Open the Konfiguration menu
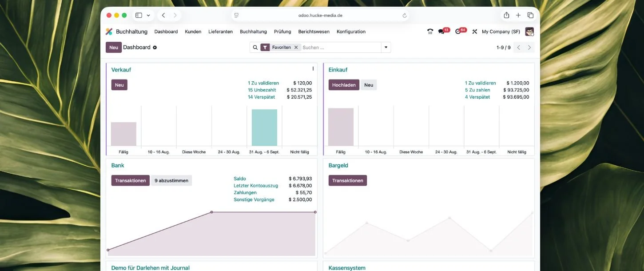644x271 pixels. click(x=351, y=32)
